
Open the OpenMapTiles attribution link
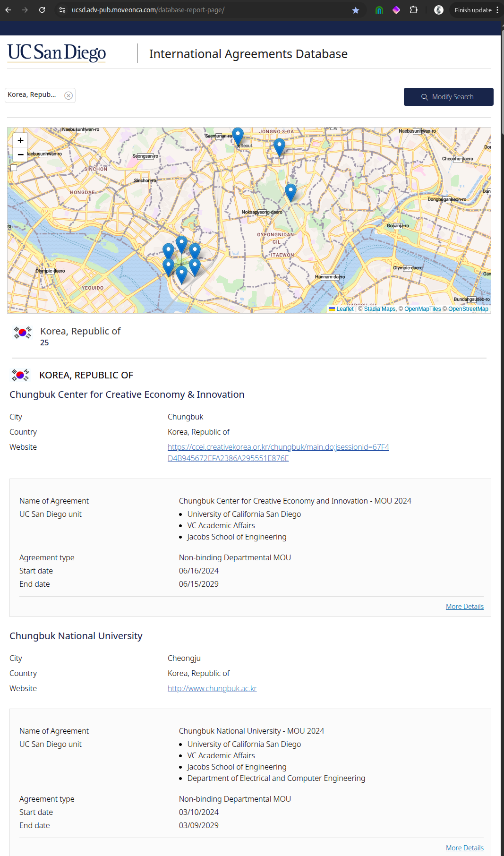point(423,309)
